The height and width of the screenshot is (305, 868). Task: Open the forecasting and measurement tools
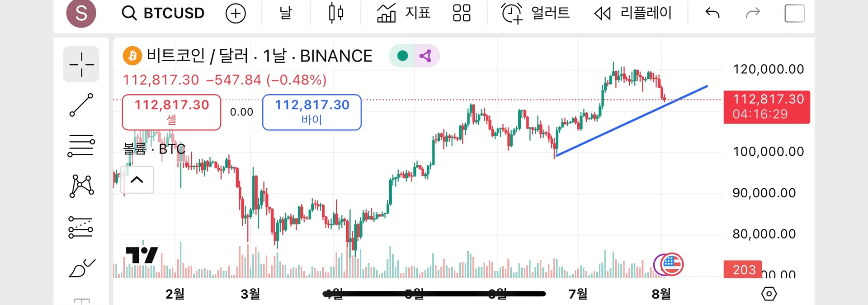pyautogui.click(x=81, y=227)
